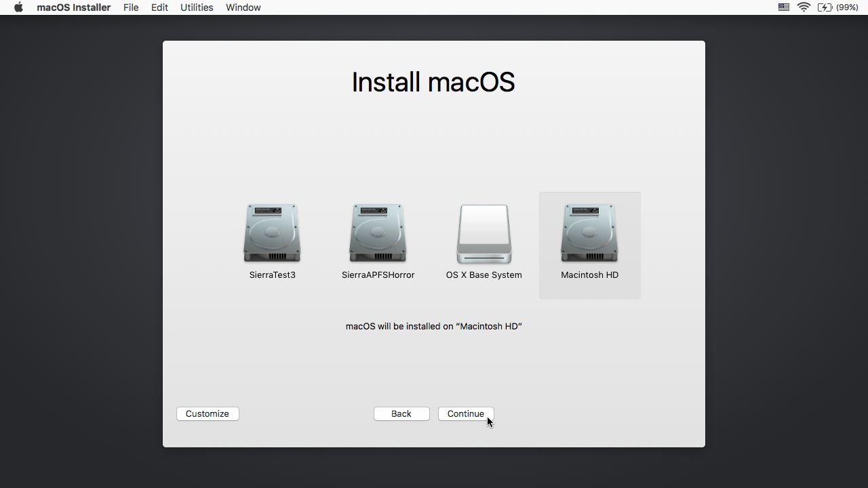Open the macOS Installer menu
Viewport: 868px width, 488px height.
click(73, 7)
